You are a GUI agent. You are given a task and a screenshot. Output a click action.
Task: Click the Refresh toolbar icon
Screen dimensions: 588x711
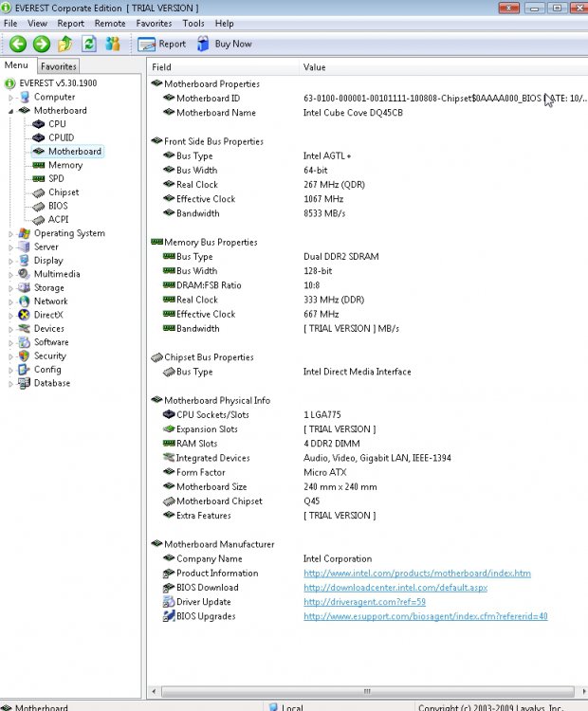pyautogui.click(x=89, y=44)
